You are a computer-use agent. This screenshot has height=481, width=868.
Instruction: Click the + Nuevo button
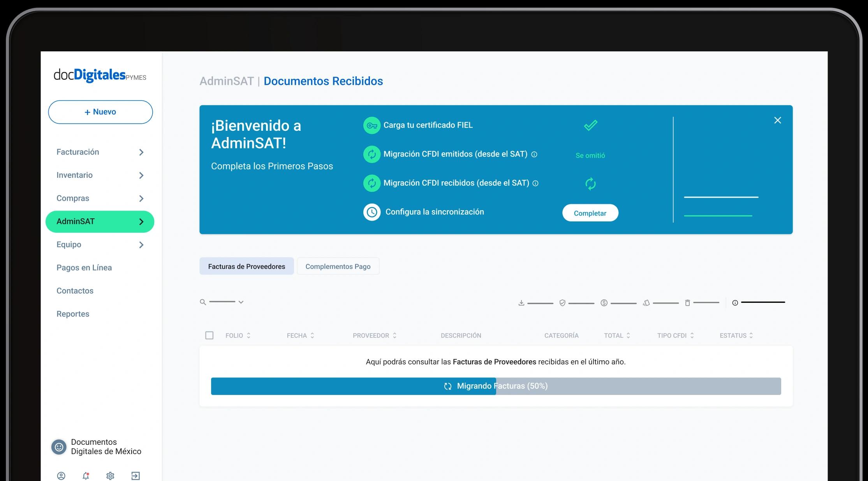click(100, 112)
